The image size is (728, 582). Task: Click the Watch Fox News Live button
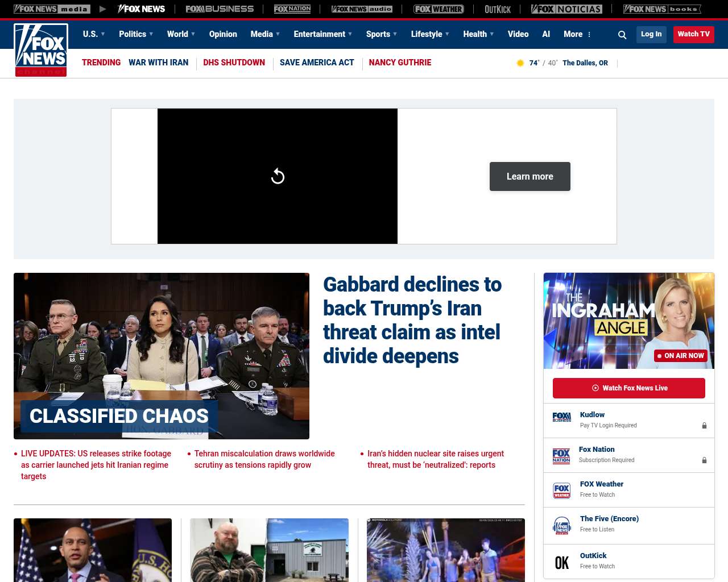[629, 388]
